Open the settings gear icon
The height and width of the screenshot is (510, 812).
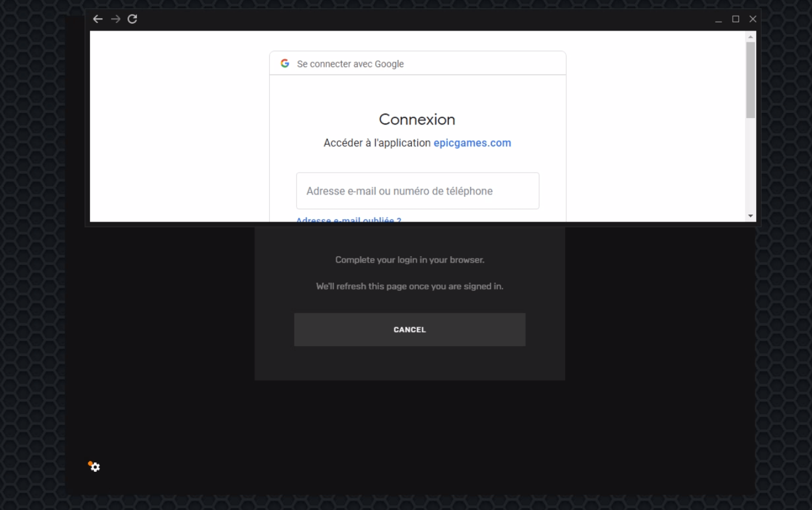click(x=95, y=467)
